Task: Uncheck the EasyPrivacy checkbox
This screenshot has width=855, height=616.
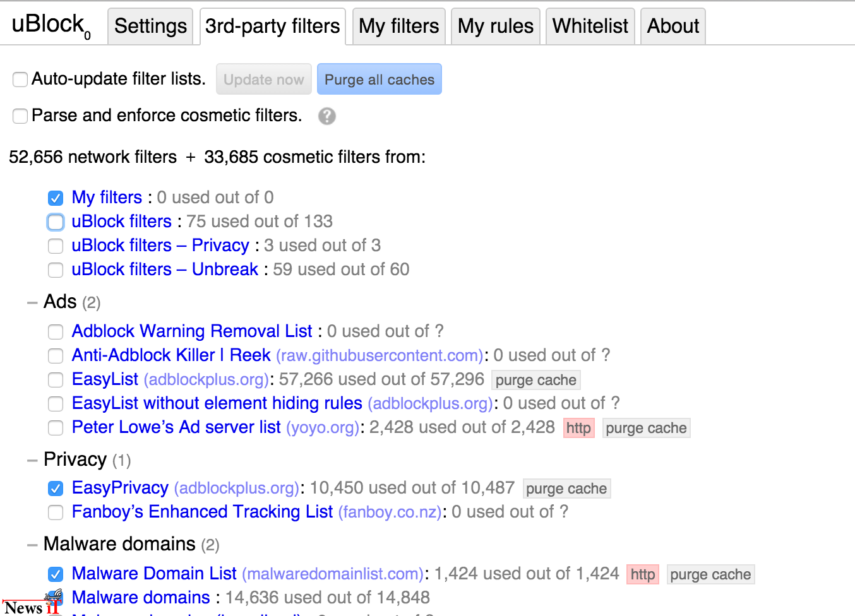Action: pos(56,489)
